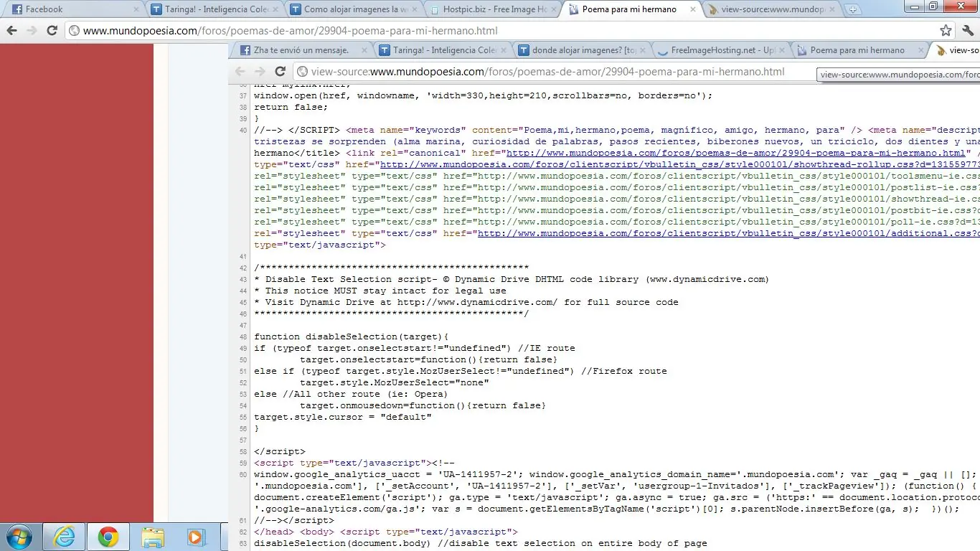This screenshot has height=551, width=980.
Task: Select the 'Zha te envió un mensaje.' tab
Action: coord(303,50)
